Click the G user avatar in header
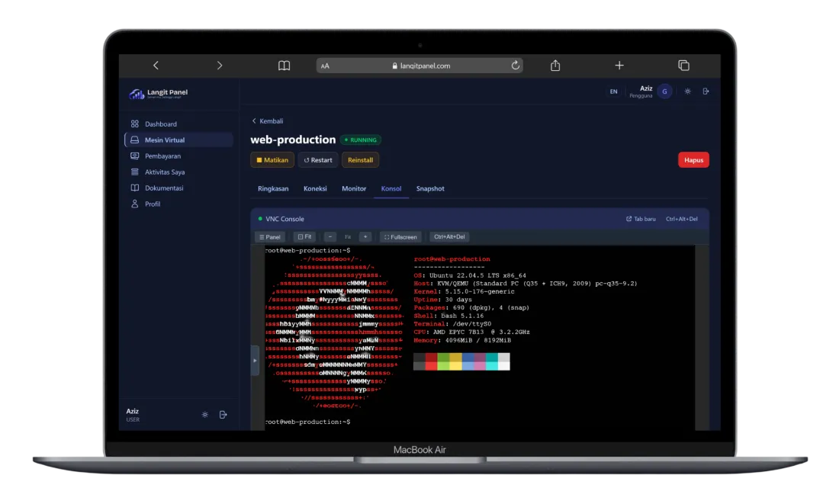The image size is (839, 504). [x=664, y=91]
